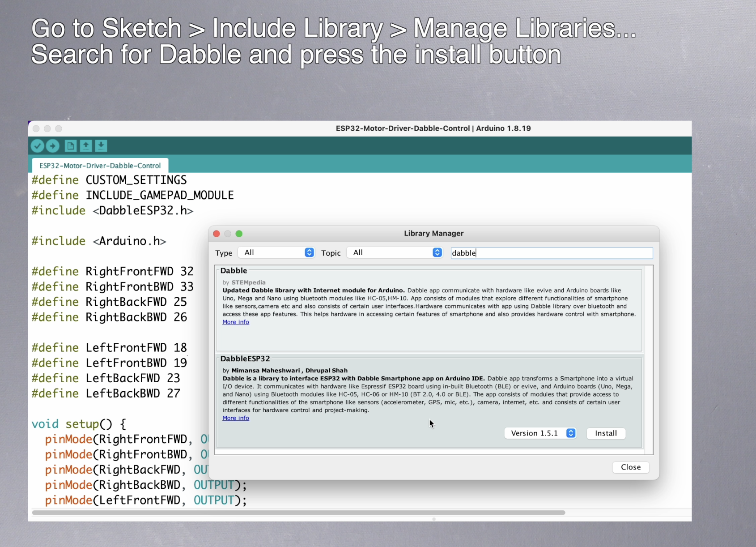
Task: Expand the Version 1.5.1 dropdown
Action: click(x=540, y=433)
